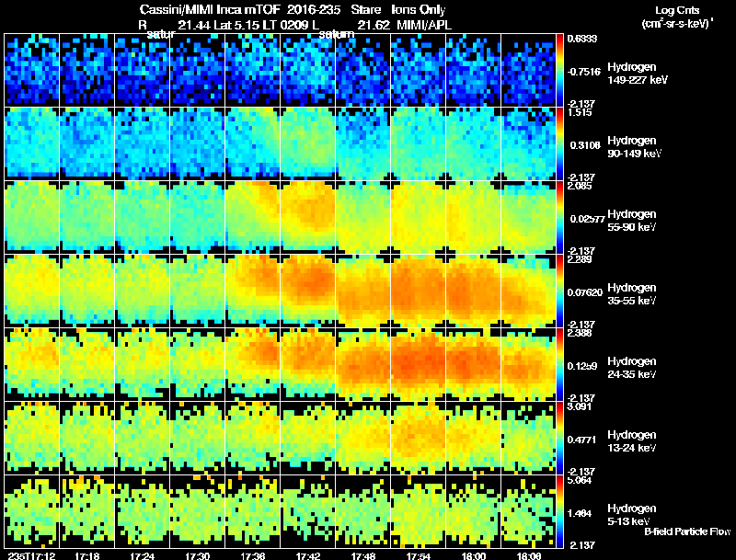Click the 0.4771 color scale midpoint

(581, 440)
